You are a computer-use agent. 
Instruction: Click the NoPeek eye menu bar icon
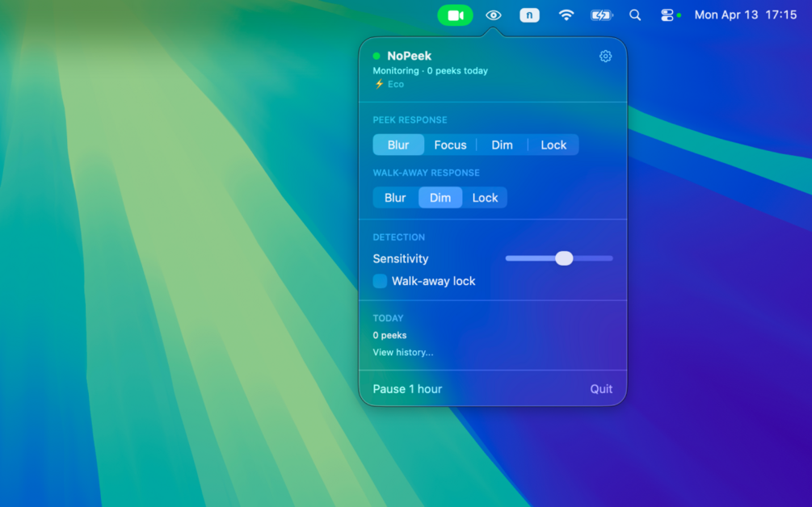(x=494, y=15)
